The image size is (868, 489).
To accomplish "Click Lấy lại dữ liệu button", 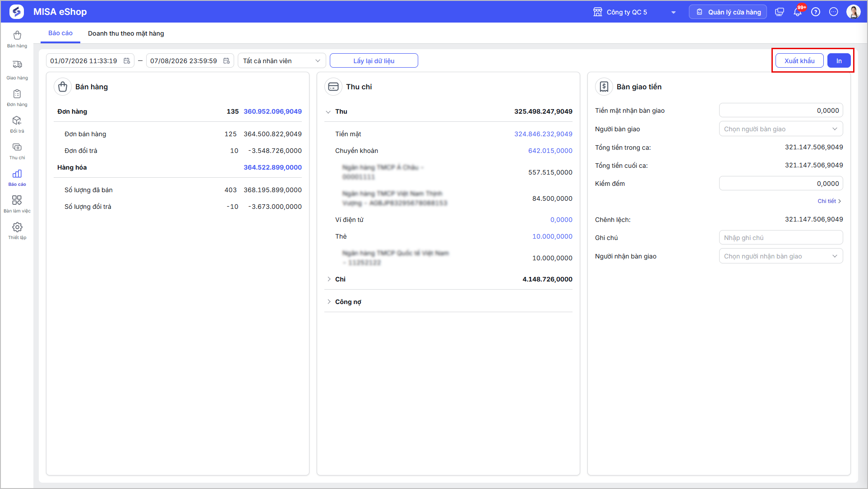I will (374, 60).
